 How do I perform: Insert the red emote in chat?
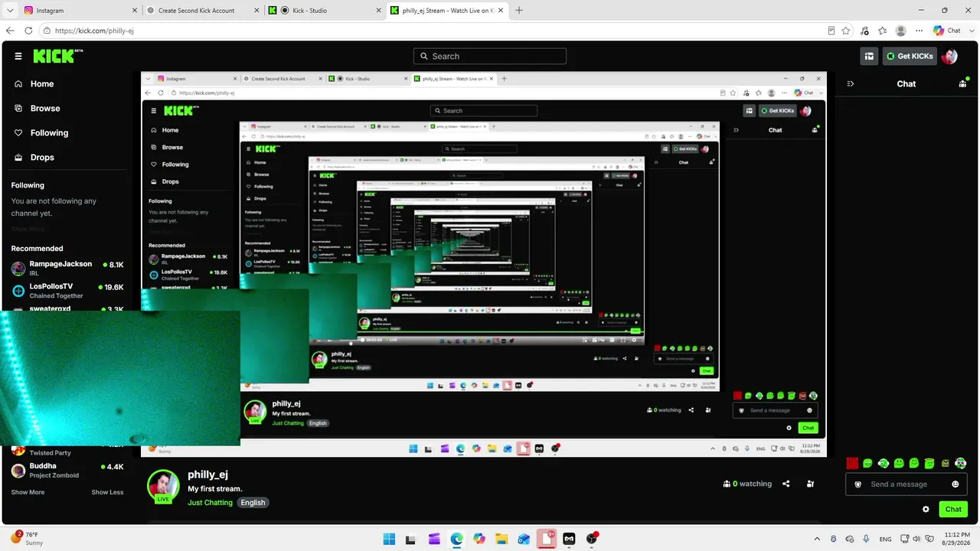(852, 463)
